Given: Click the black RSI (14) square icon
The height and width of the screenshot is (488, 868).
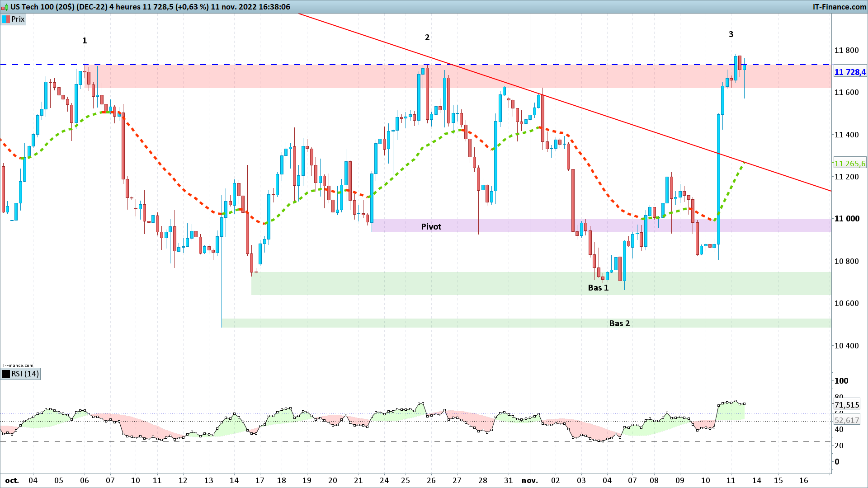Looking at the screenshot, I should [6, 374].
